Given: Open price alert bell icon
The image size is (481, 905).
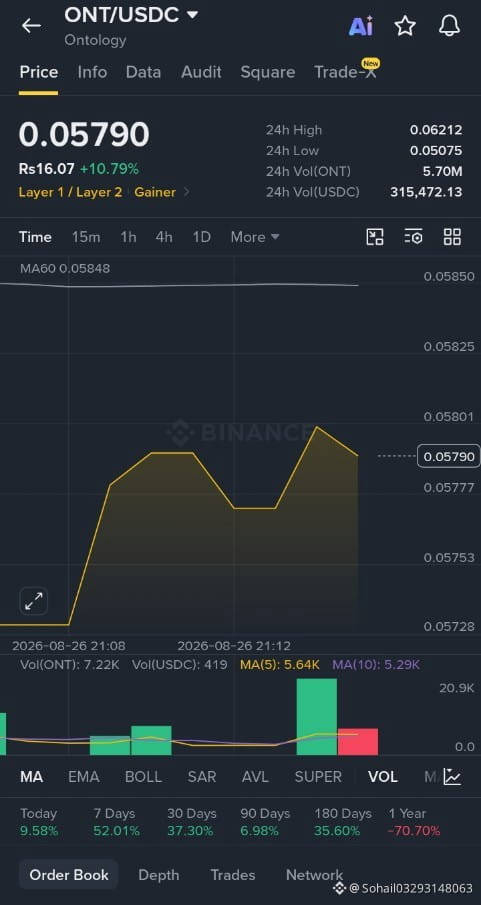Looking at the screenshot, I should 449,26.
